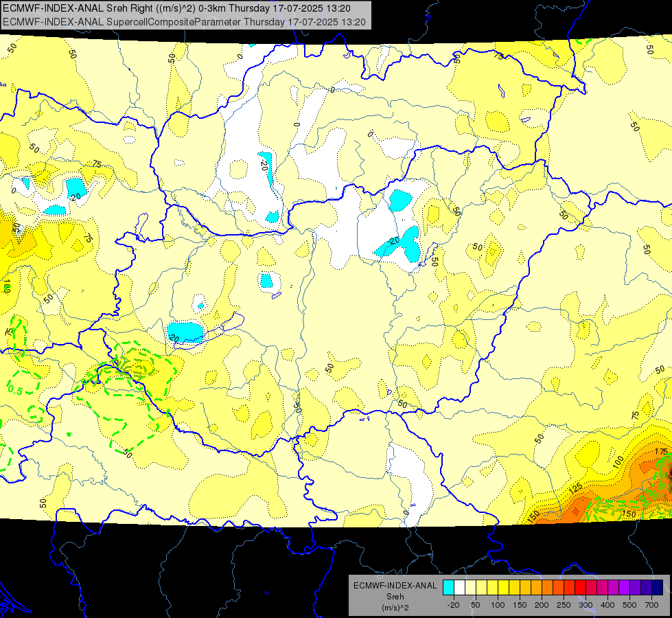Screen dimensions: 672x618
Task: Click the '700' legend scale value
Action: click(x=652, y=605)
